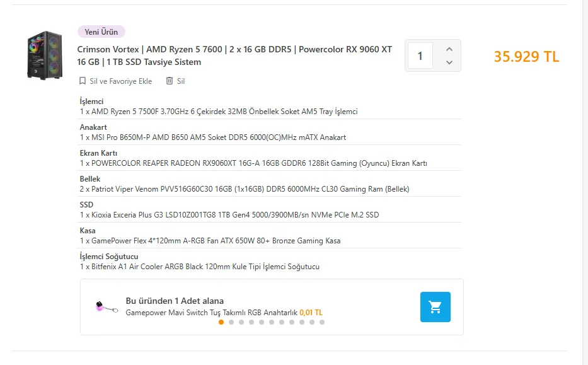Click the GamePower Flex case line
Screen dimensions: 588x365
[x=210, y=241]
